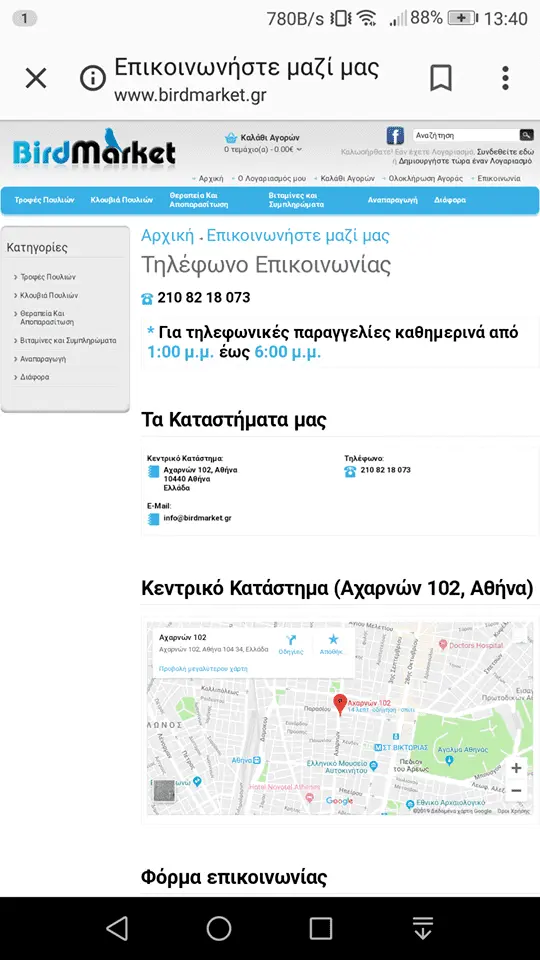Open Κλουβιά Πουλιών sidebar category
Viewport: 540px width, 960px height.
point(49,295)
